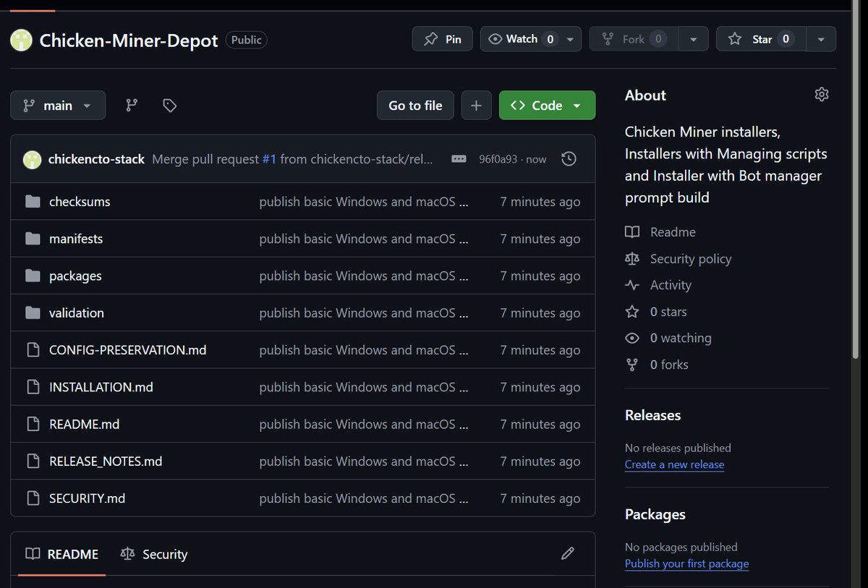The width and height of the screenshot is (868, 588).
Task: Open the SECURITY.md row commit message
Action: (364, 498)
